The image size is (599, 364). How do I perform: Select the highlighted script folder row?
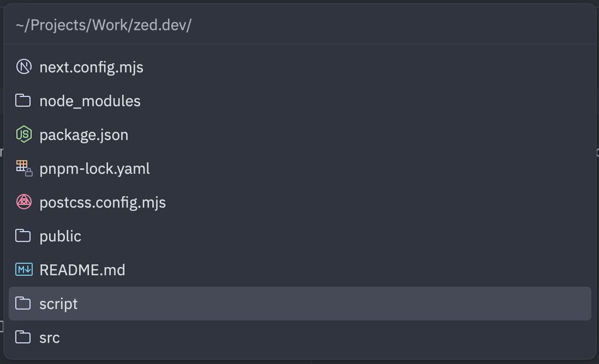point(300,304)
